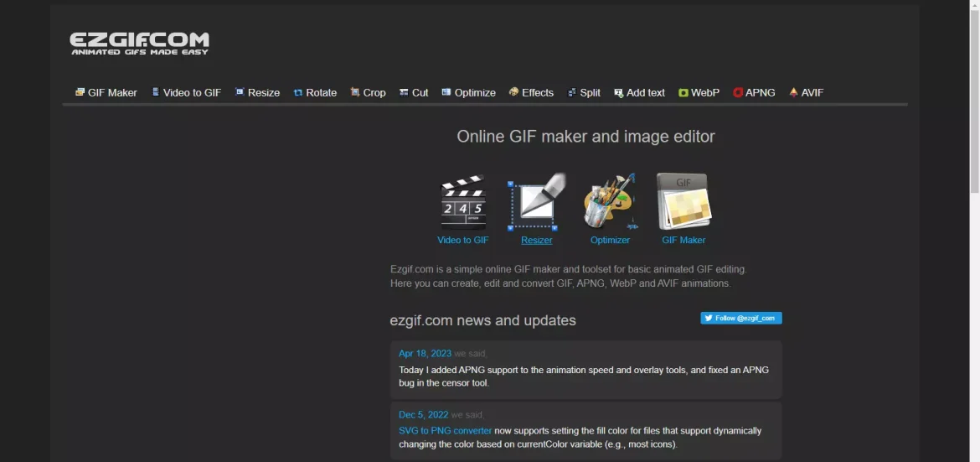Click the Effects palette icon in navigation
Image resolution: width=980 pixels, height=462 pixels.
click(513, 92)
